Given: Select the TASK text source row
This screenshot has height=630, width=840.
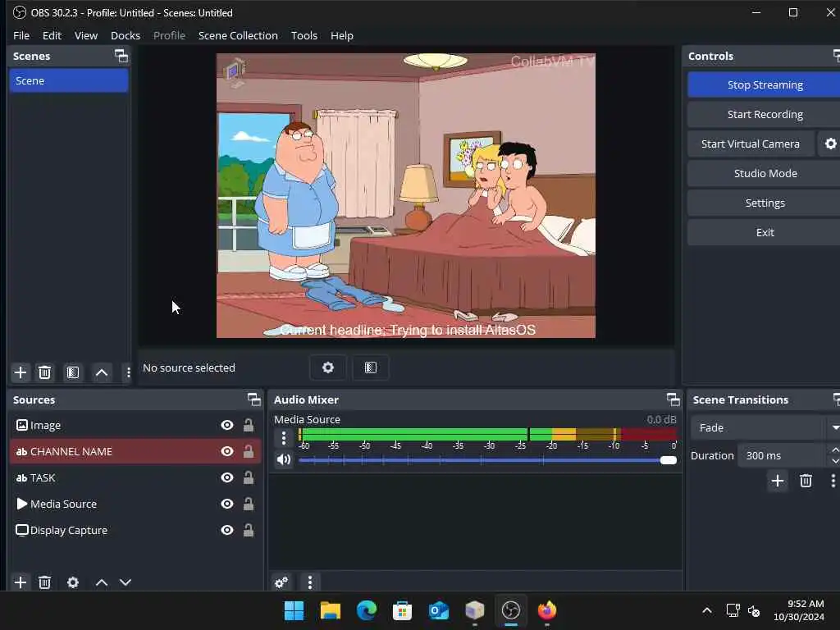Looking at the screenshot, I should (x=135, y=477).
